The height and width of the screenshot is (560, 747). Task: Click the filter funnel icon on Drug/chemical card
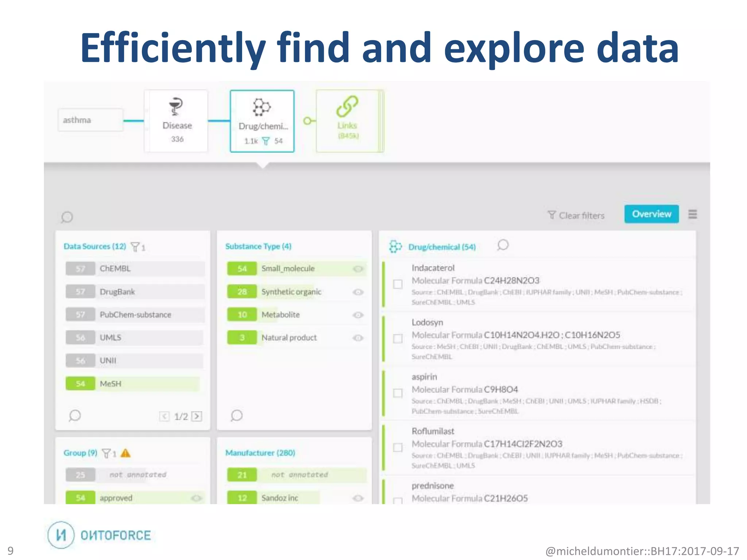point(266,141)
